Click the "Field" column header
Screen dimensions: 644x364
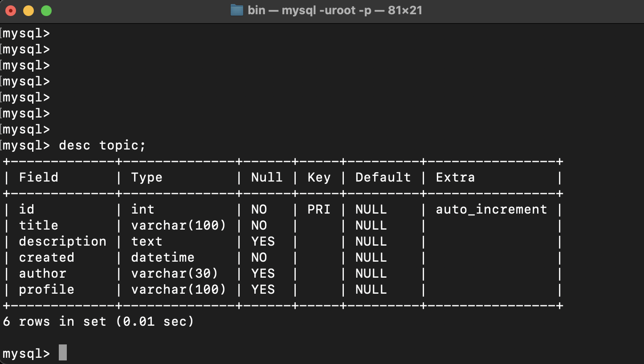(38, 178)
